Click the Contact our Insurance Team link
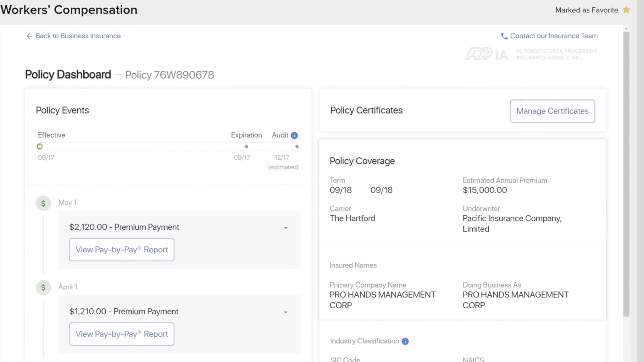644x362 pixels. tap(554, 36)
